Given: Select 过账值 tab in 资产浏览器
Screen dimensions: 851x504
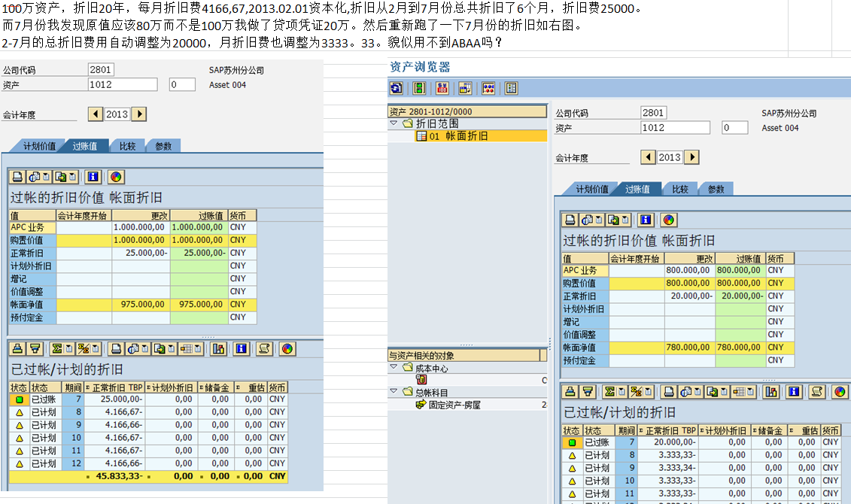Looking at the screenshot, I should 637,189.
